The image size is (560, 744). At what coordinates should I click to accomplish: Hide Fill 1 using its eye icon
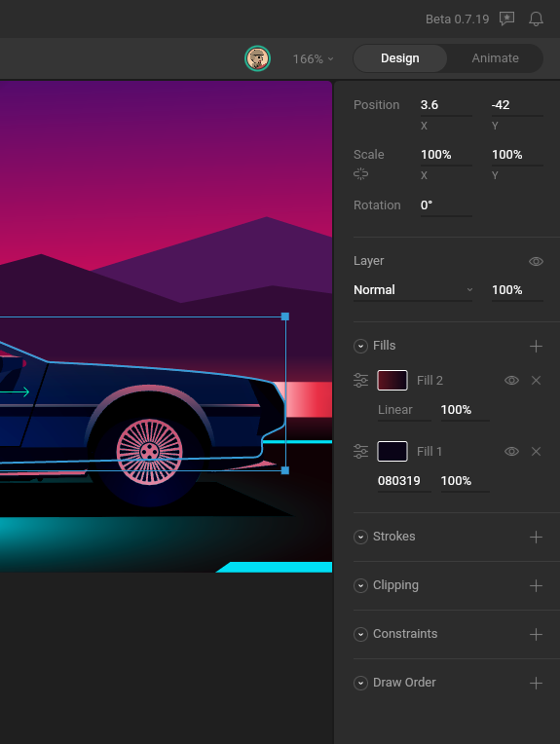(511, 451)
